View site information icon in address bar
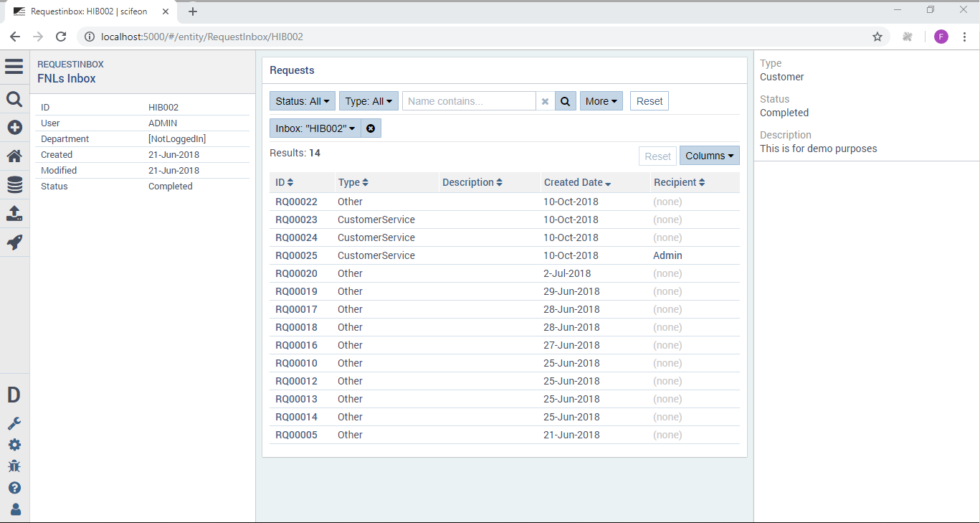This screenshot has width=980, height=523. pos(90,37)
